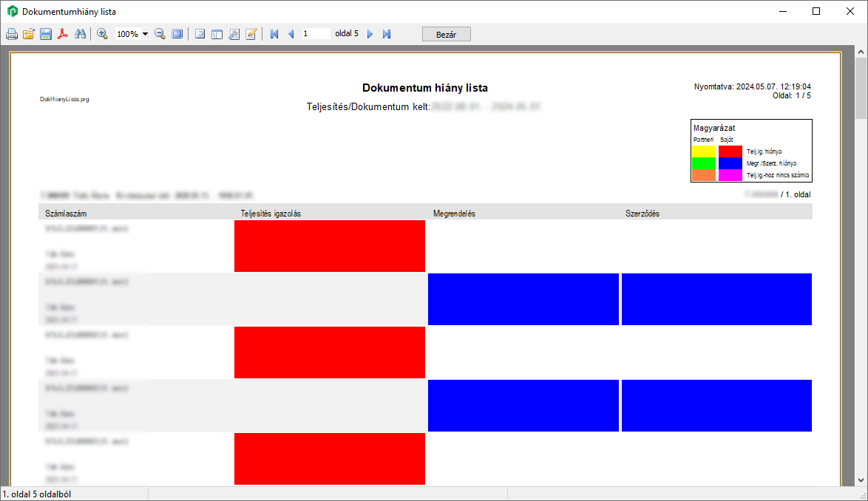Viewport: 868px width, 501px height.
Task: Save the report using the diskette icon
Action: 46,34
